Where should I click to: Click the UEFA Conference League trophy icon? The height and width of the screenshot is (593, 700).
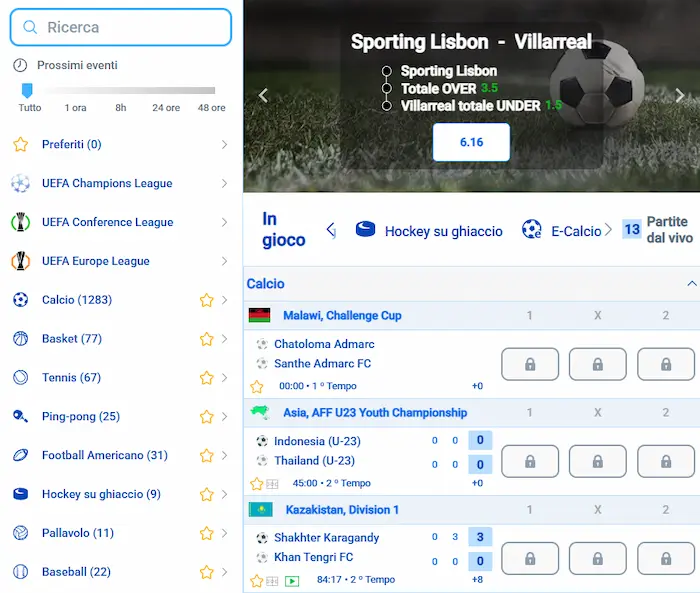point(21,222)
